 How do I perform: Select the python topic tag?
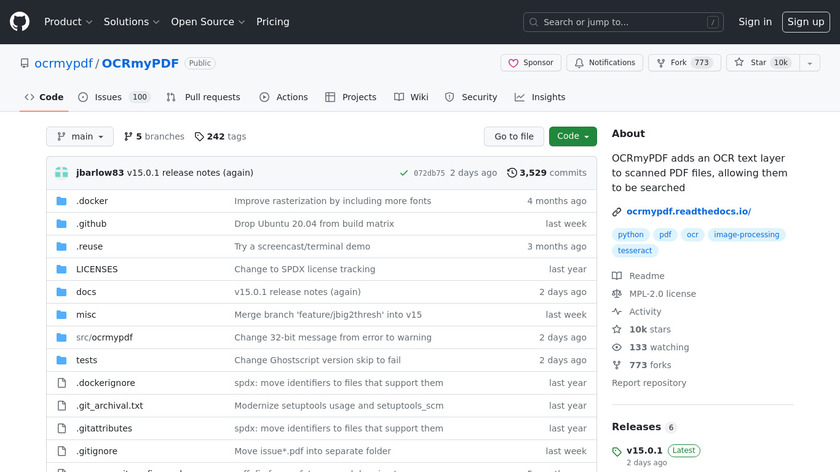[631, 235]
